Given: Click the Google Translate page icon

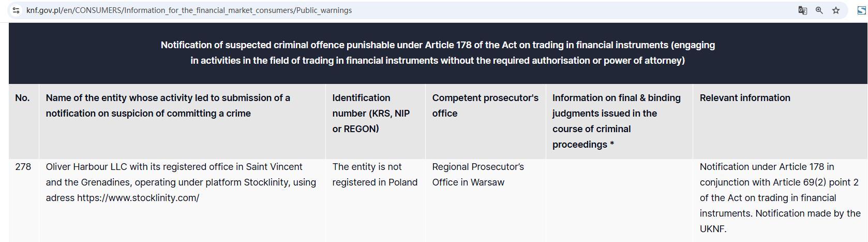Looking at the screenshot, I should click(802, 10).
